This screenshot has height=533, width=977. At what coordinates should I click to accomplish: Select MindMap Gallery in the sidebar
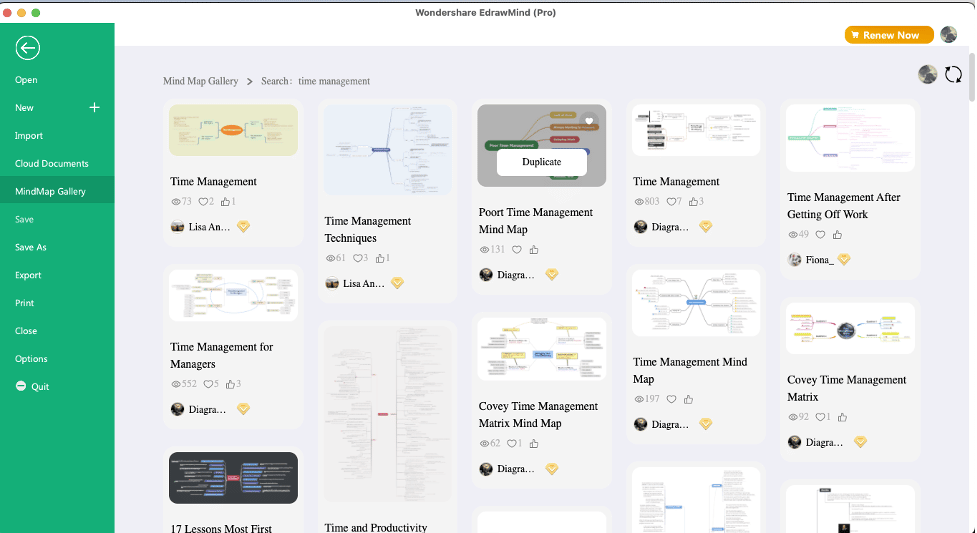(57, 191)
